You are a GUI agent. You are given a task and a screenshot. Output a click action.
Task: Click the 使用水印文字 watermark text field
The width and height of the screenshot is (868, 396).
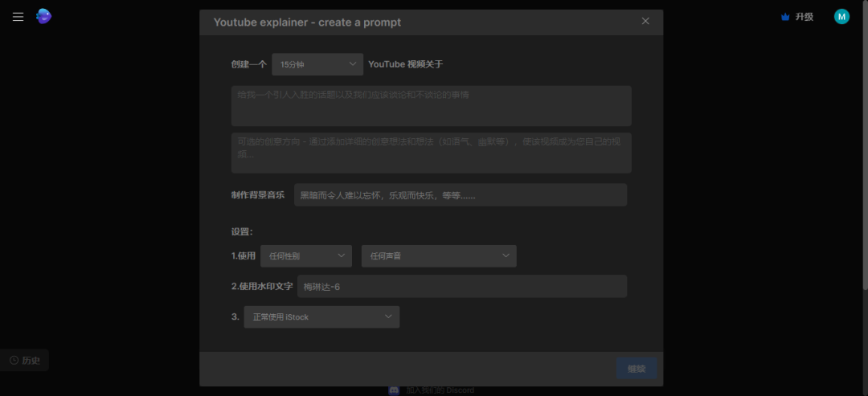click(461, 287)
